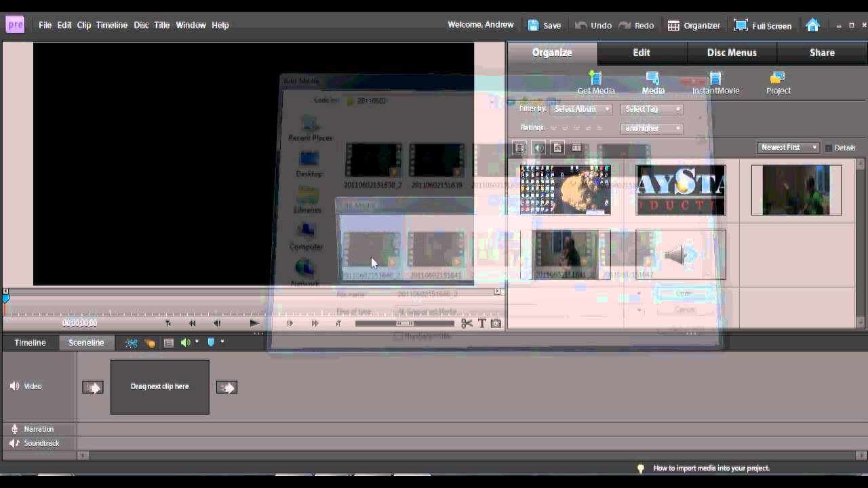This screenshot has height=488, width=868.
Task: Open the Select Album dropdown
Action: tap(580, 109)
